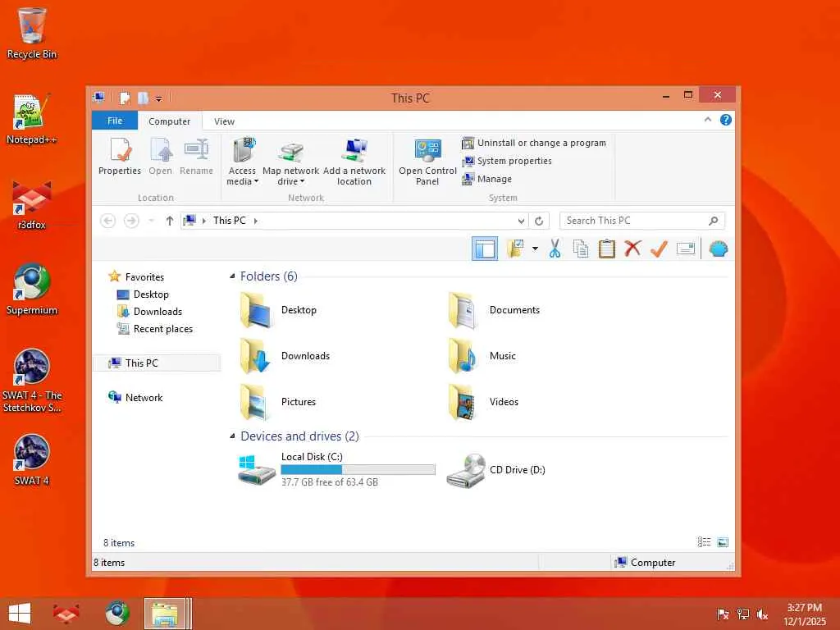Go forward with the Forward arrow
Image resolution: width=840 pixels, height=630 pixels.
pos(131,221)
